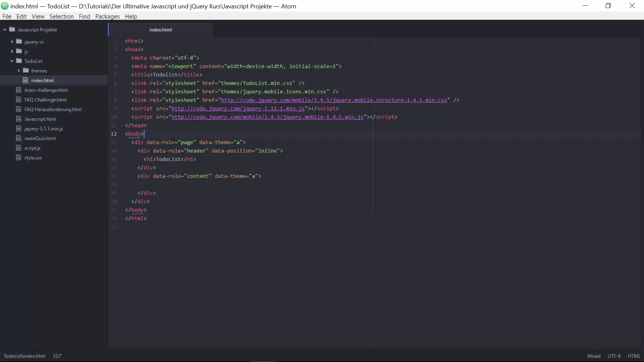This screenshot has width=644, height=362.
Task: Click "themes/TodoList.min.css" href on line 6
Action: tap(257, 83)
